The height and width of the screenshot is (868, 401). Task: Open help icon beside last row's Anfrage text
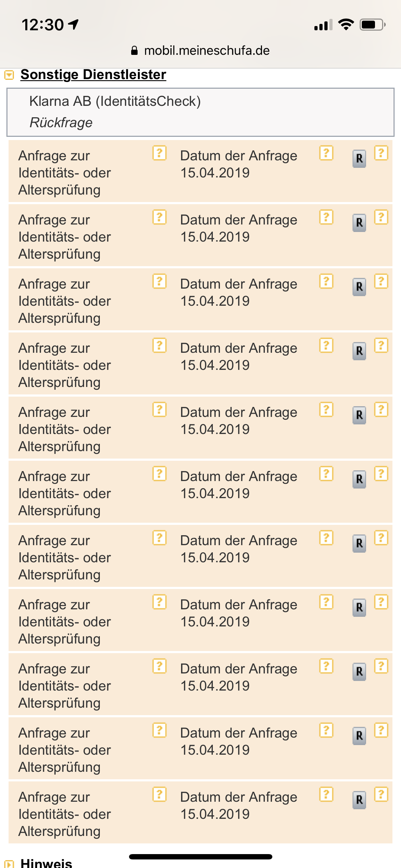tap(159, 795)
